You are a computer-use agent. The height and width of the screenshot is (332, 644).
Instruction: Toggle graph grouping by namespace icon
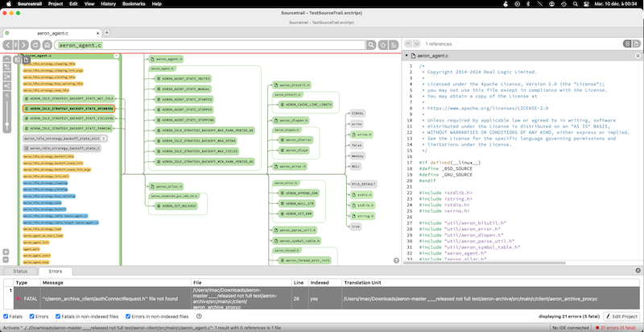click(x=17, y=60)
